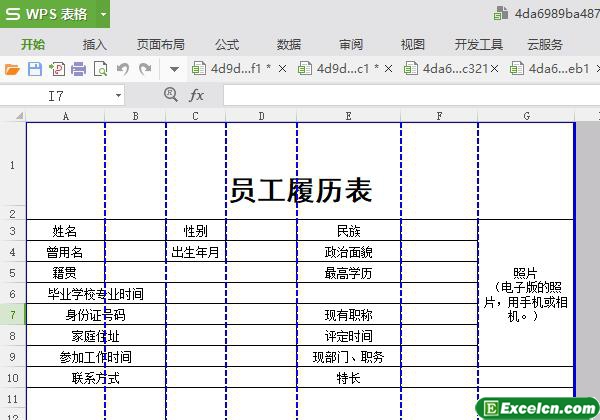Click the cell labeled 现有职称
The width and height of the screenshot is (600, 420).
(x=349, y=315)
